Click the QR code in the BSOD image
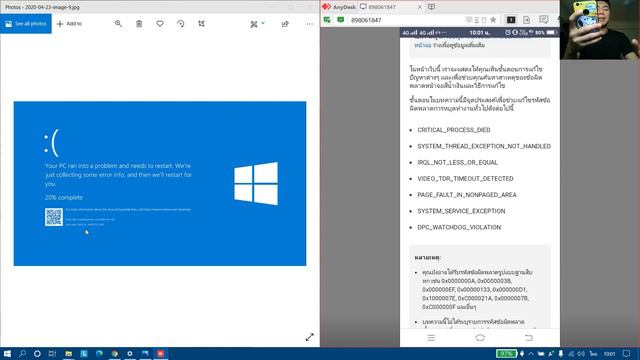The image size is (640, 360). pos(54,217)
